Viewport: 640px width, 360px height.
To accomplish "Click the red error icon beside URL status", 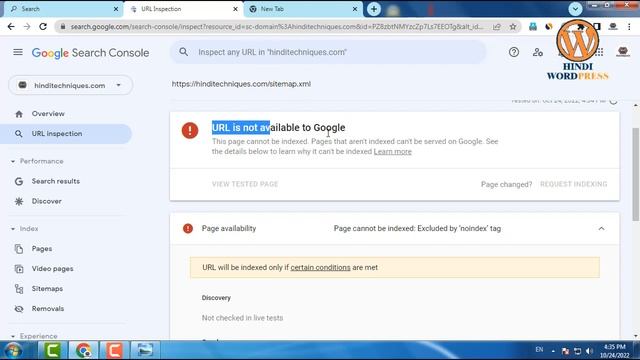I will tap(190, 131).
